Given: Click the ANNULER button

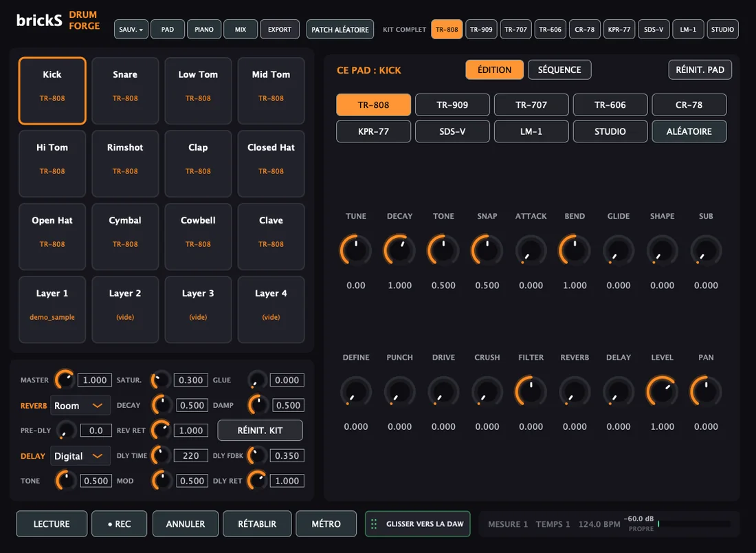Looking at the screenshot, I should pos(185,523).
